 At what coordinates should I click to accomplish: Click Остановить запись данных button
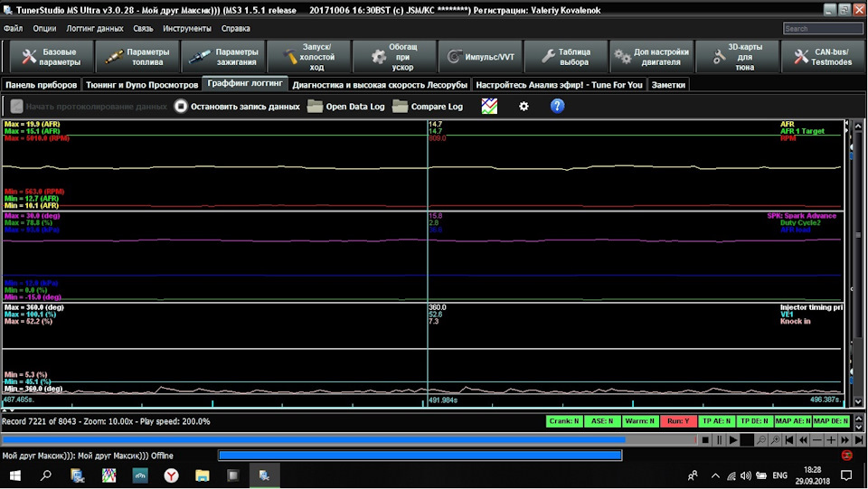coord(237,106)
